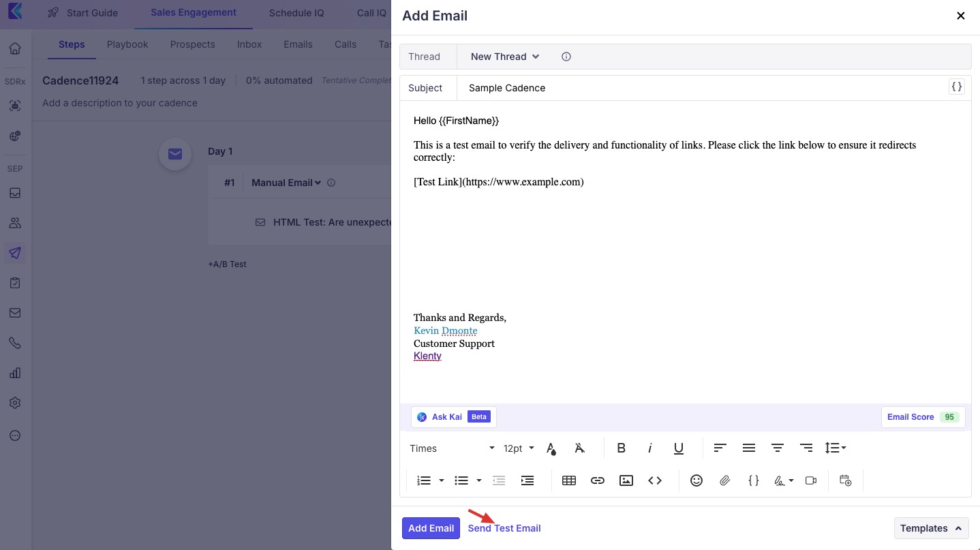
Task: Insert an image into the email
Action: [626, 480]
